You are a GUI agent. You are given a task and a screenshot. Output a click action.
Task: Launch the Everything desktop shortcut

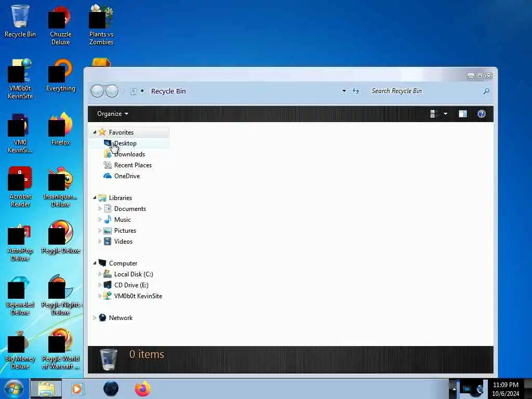[x=60, y=75]
